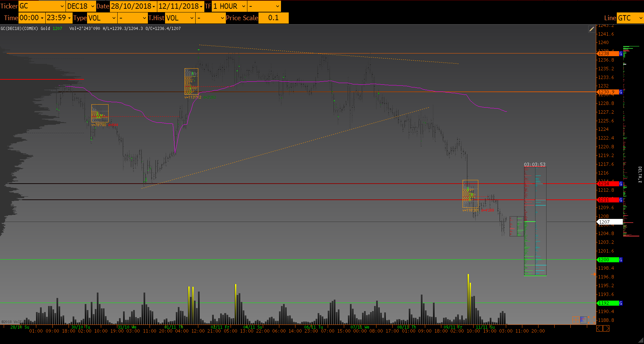
Task: Click the pencil drawing tool icon
Action: pyautogui.click(x=592, y=29)
